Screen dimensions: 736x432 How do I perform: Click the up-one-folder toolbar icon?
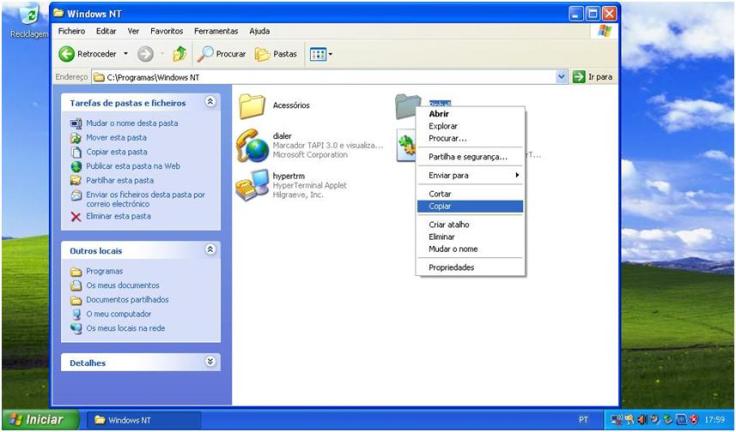coord(180,54)
